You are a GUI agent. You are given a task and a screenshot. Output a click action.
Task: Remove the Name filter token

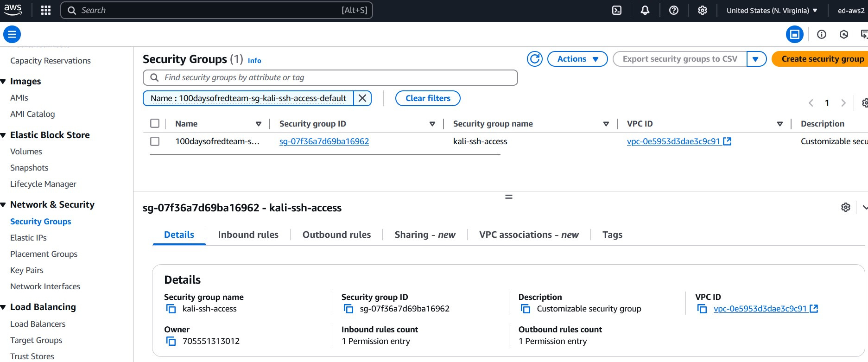click(x=362, y=98)
